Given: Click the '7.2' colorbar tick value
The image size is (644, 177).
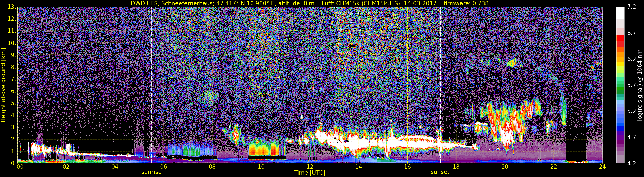Looking at the screenshot, I should [632, 7].
